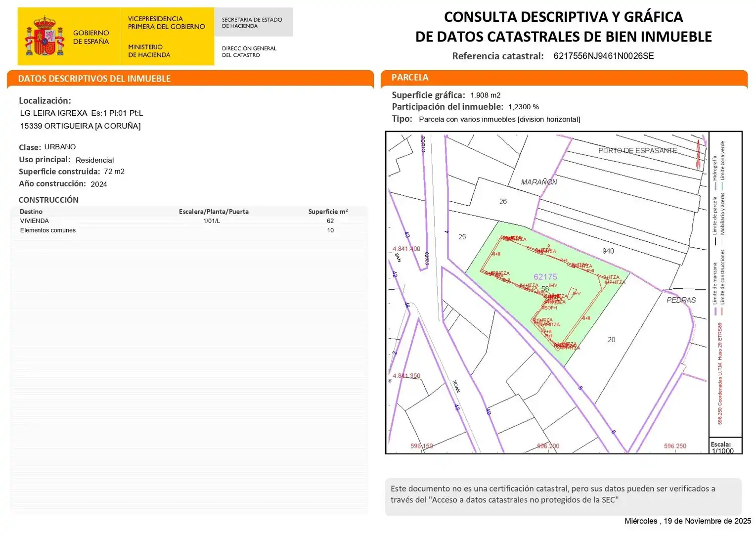The image size is (756, 534).
Task: Select the 'GOBIERNO DE ESPAÑA' text
Action: [x=91, y=37]
